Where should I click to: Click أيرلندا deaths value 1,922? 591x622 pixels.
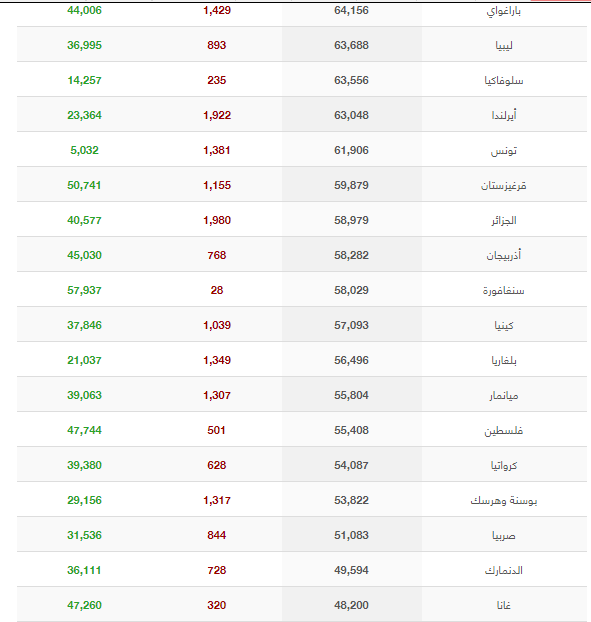(x=217, y=115)
